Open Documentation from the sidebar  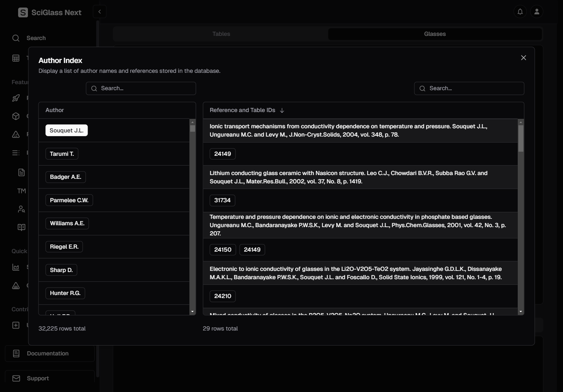coord(48,354)
